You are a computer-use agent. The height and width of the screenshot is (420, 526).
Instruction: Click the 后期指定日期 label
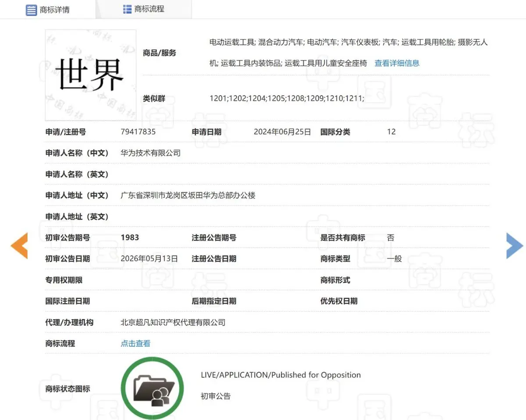tap(214, 301)
